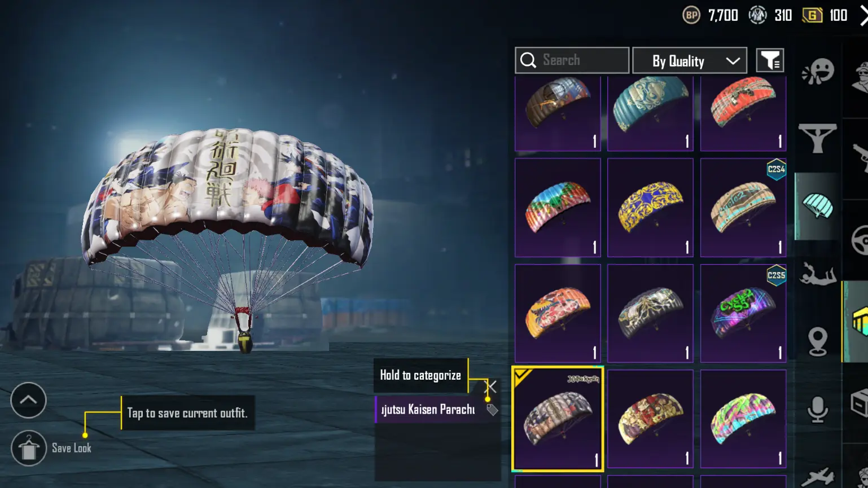Click the Search input field
This screenshot has width=868, height=488.
tap(572, 60)
